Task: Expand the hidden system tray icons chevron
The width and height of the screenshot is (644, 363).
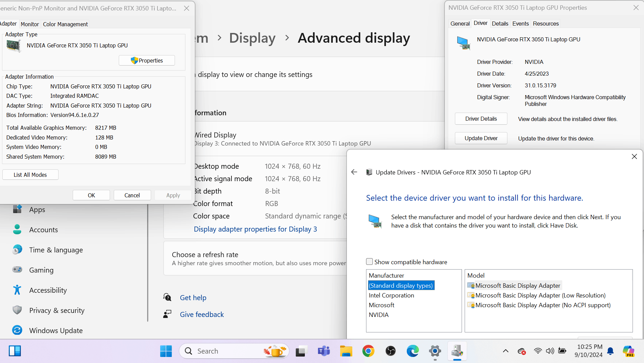Action: 505,351
